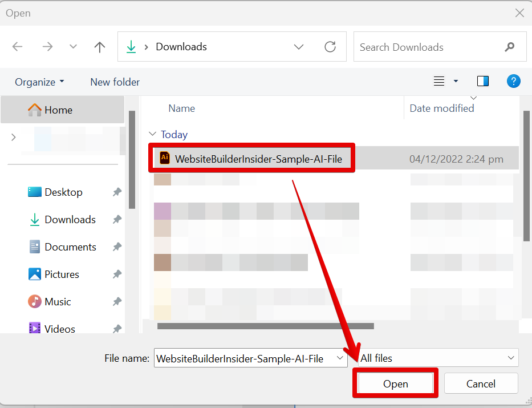Screen dimensions: 532x408
Task: Click the search magnifier icon
Action: click(x=510, y=47)
